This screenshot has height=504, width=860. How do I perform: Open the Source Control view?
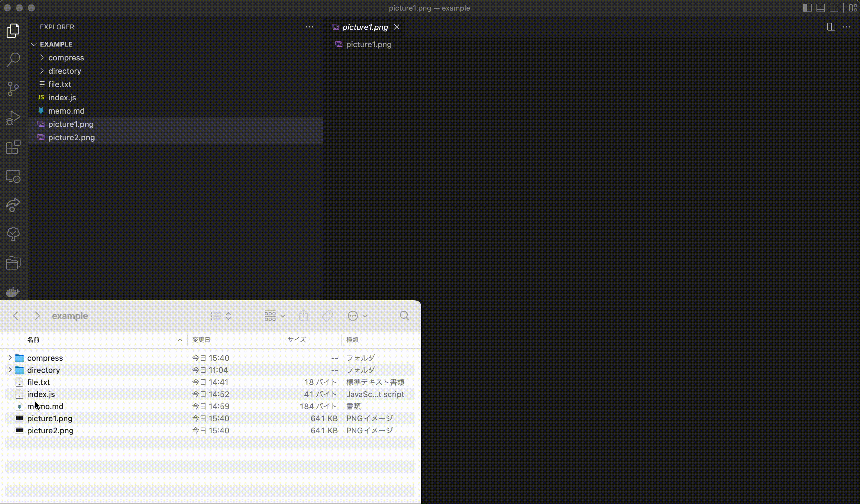point(13,89)
